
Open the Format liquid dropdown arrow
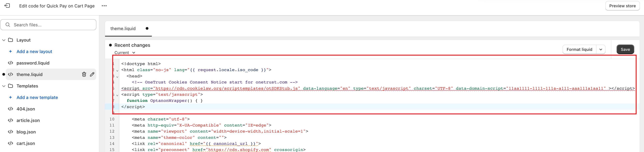pyautogui.click(x=601, y=49)
